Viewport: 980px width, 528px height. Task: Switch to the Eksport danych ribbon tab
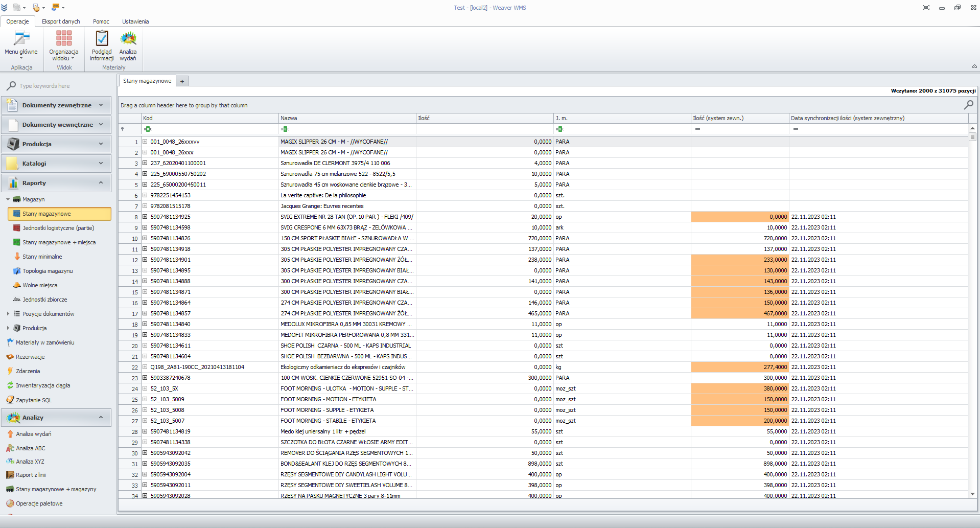61,21
